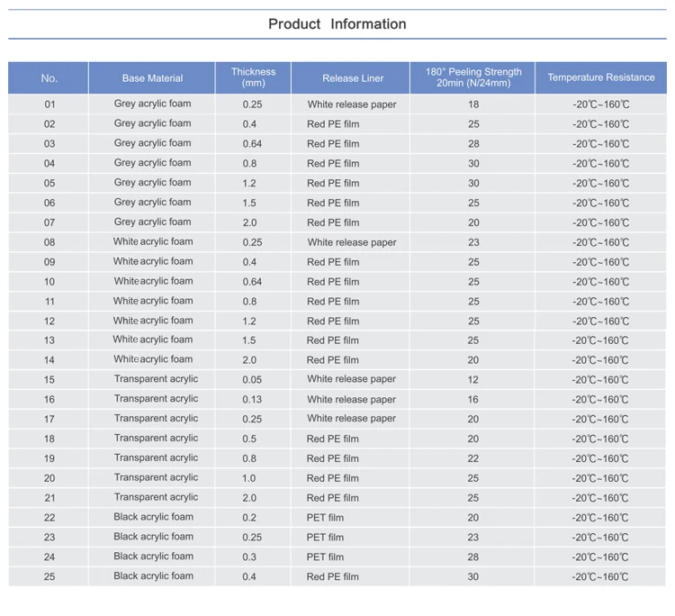The height and width of the screenshot is (616, 675).
Task: Click the "Product Information" title
Action: click(337, 24)
